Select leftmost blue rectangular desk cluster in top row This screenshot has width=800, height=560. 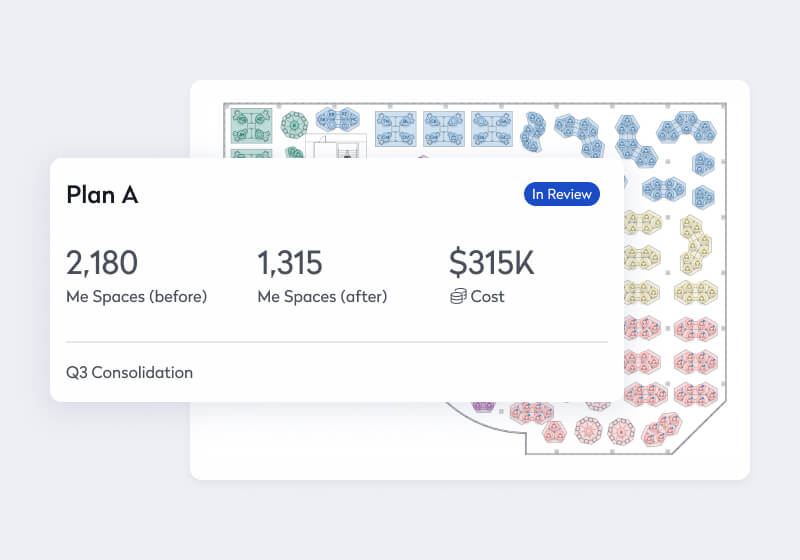pos(395,128)
